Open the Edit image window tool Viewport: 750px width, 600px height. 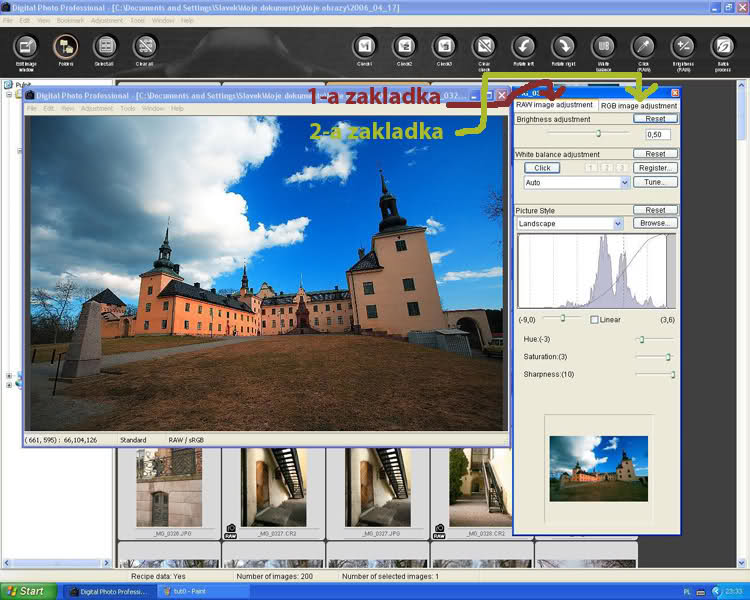26,47
